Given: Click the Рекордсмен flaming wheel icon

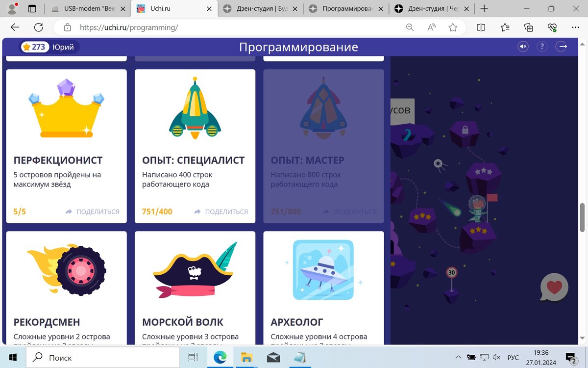Looking at the screenshot, I should [x=66, y=269].
